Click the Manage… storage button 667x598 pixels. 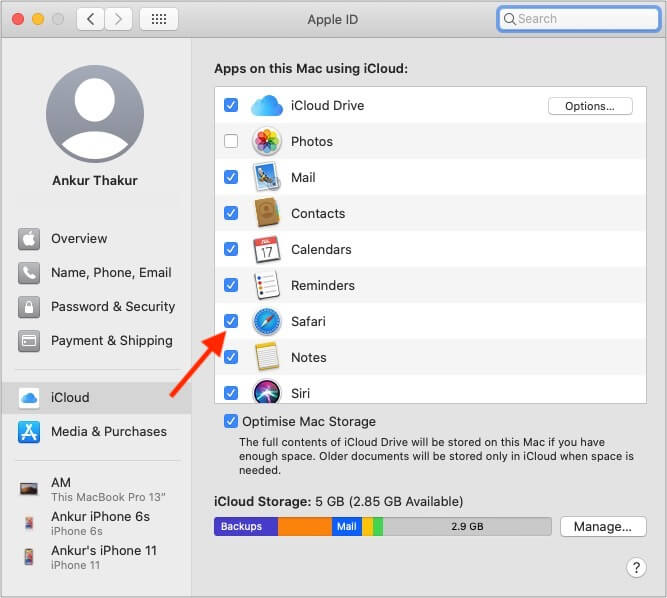(x=603, y=527)
